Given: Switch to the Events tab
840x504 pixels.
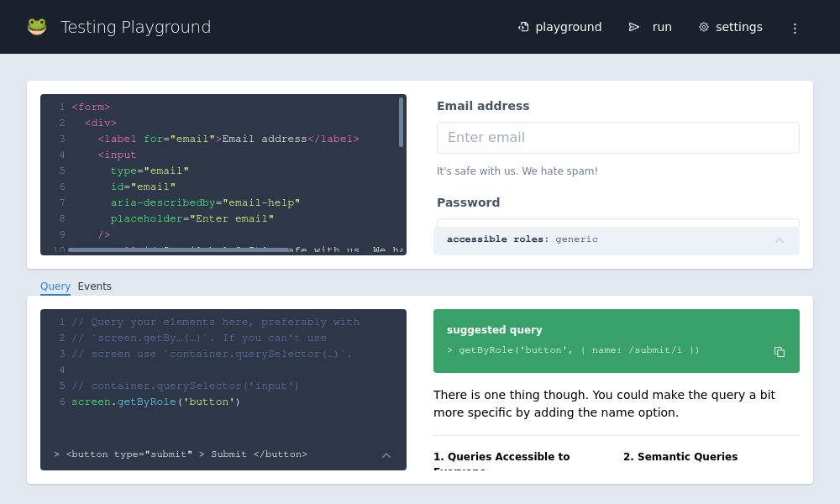Looking at the screenshot, I should 94,286.
